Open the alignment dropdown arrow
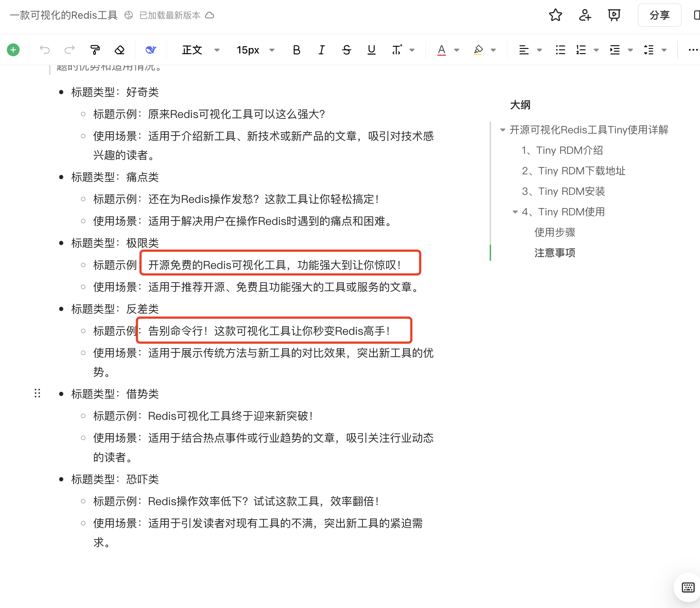Image resolution: width=700 pixels, height=608 pixels. tap(539, 50)
